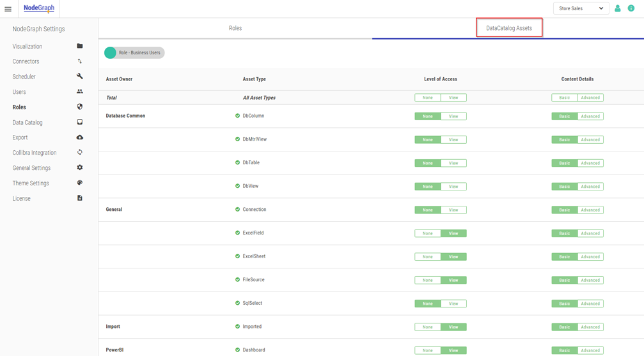Click green check icon beside Imported
644x356 pixels.
point(237,327)
